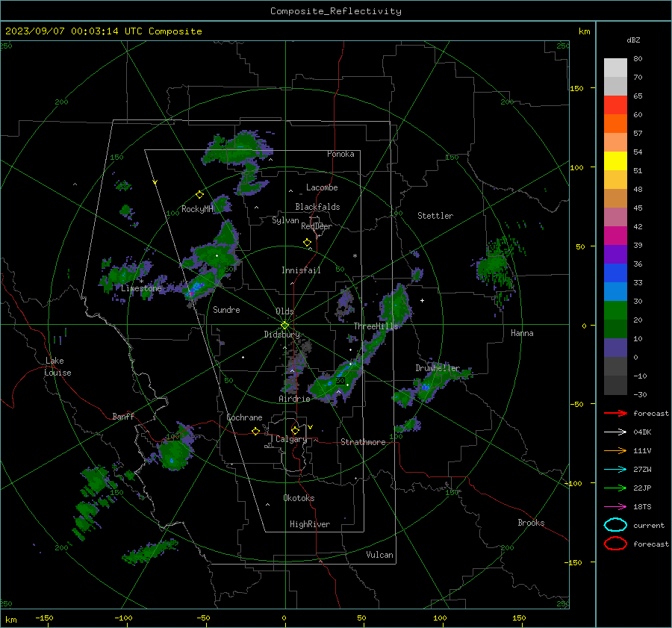Screen dimensions: 672x628
Task: Click the yellow V marker northeast of Calgary
Action: (311, 427)
